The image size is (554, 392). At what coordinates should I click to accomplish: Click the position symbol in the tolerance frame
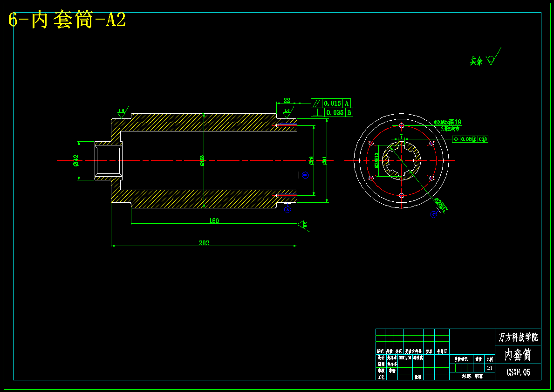[456, 139]
